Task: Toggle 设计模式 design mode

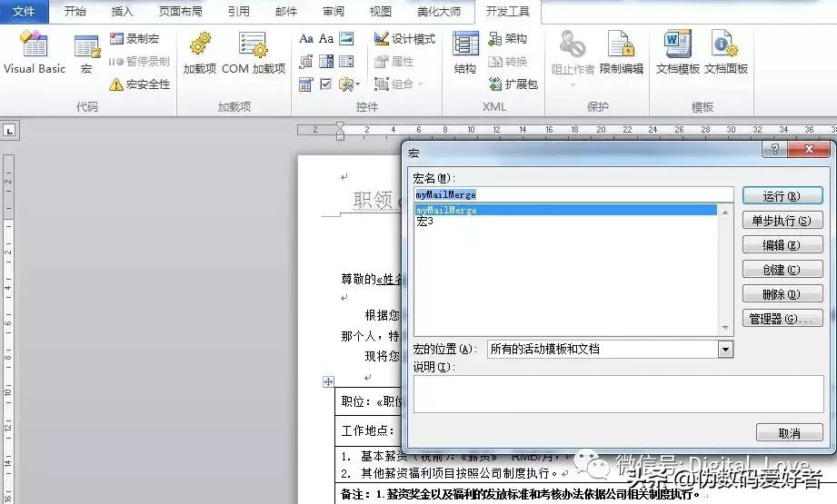Action: click(x=404, y=38)
